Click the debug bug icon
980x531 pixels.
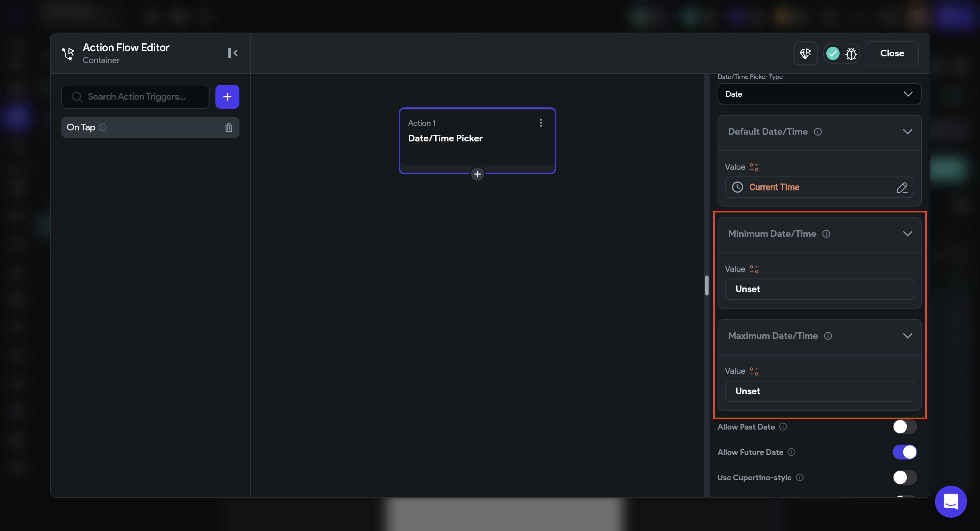point(851,54)
